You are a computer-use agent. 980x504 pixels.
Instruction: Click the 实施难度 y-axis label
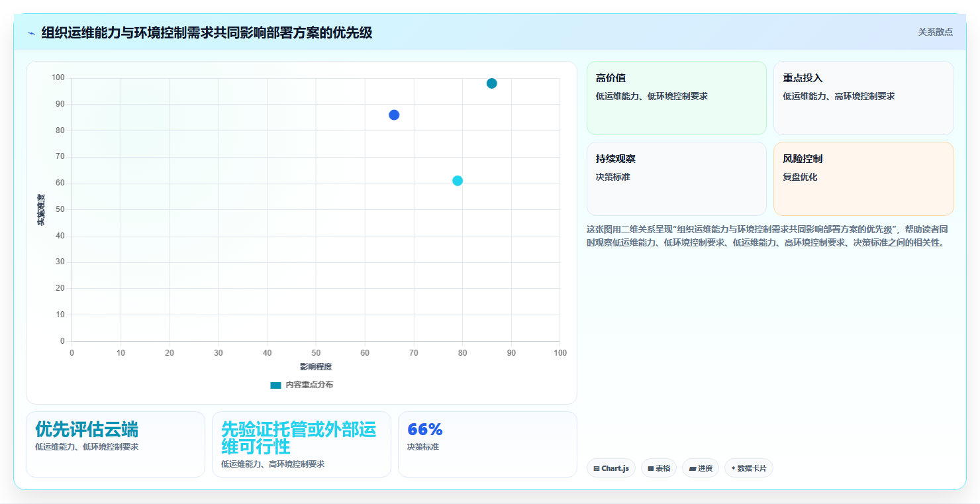click(41, 210)
